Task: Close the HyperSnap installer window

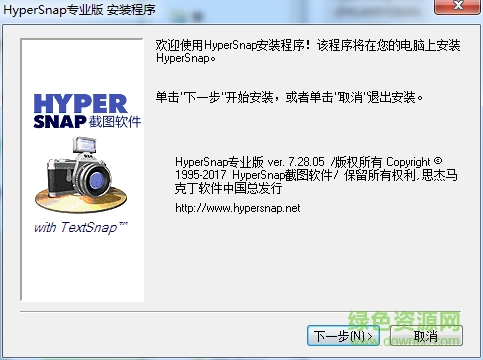Action: pyautogui.click(x=459, y=6)
